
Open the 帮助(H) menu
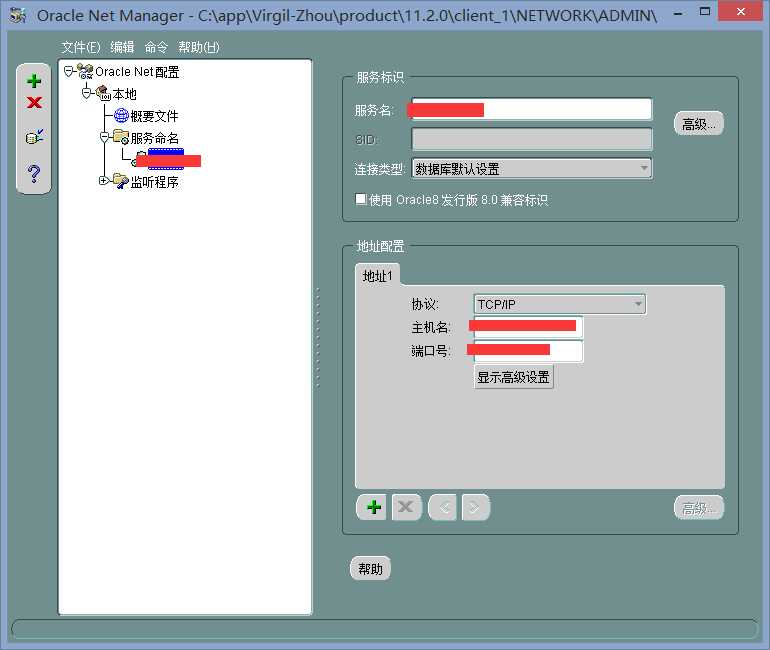[x=199, y=47]
